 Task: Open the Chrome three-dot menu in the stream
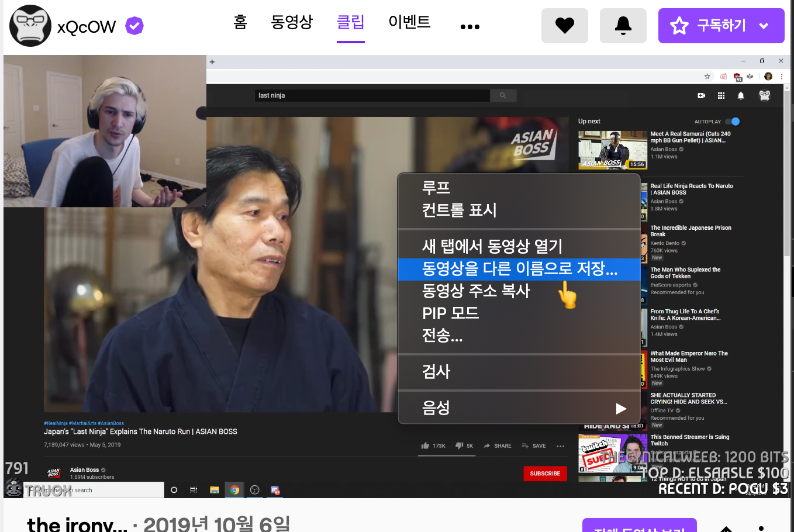coord(781,76)
